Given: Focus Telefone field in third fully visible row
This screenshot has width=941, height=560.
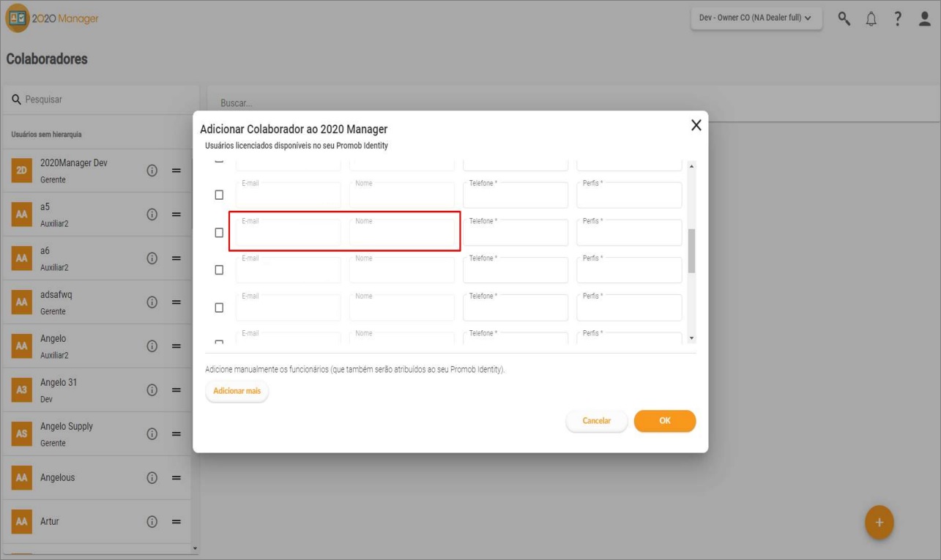Looking at the screenshot, I should coord(516,270).
